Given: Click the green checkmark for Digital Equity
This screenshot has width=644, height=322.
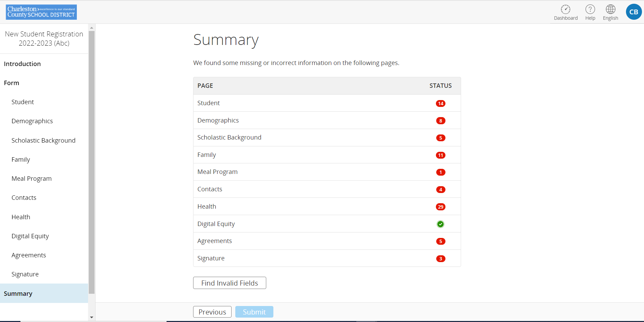Looking at the screenshot, I should pos(440,224).
